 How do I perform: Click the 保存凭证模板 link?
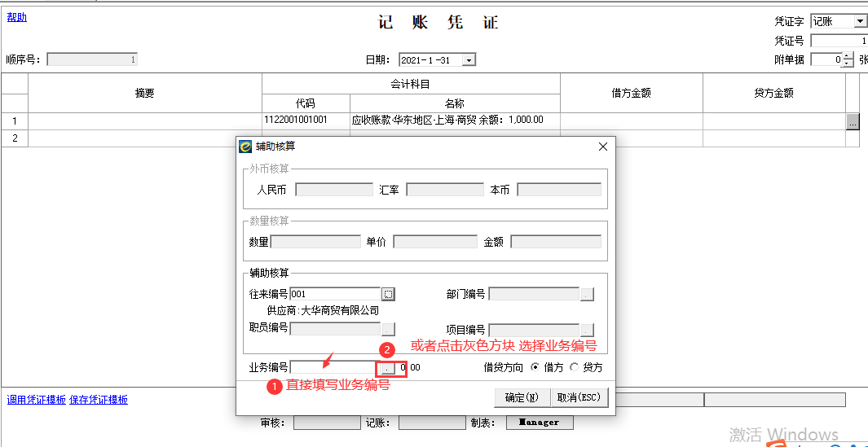coord(99,400)
